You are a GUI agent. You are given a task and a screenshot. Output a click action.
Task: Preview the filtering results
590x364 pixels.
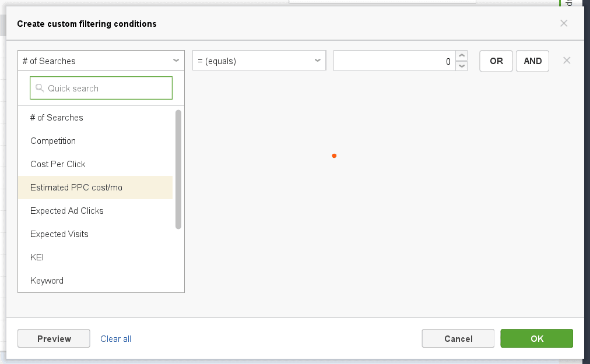(x=54, y=338)
